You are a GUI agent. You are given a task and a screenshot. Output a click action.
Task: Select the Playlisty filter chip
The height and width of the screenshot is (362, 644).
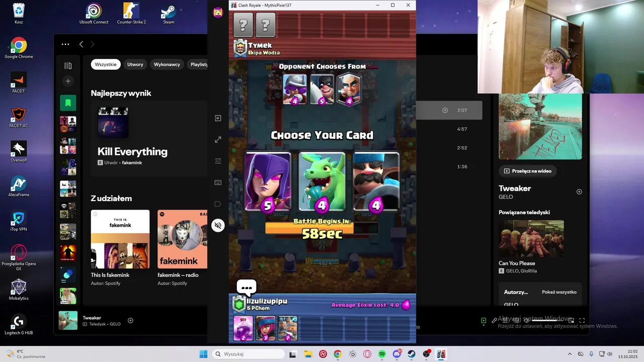199,64
